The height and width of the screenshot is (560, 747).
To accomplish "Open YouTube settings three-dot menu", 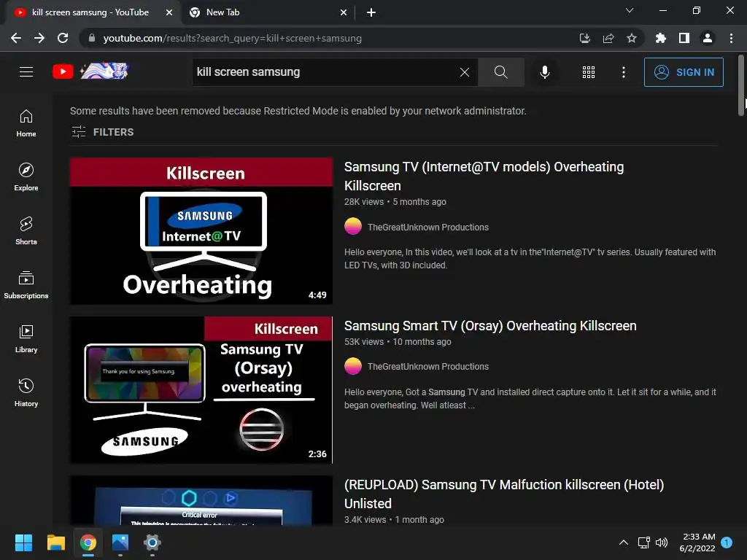I will tap(623, 72).
